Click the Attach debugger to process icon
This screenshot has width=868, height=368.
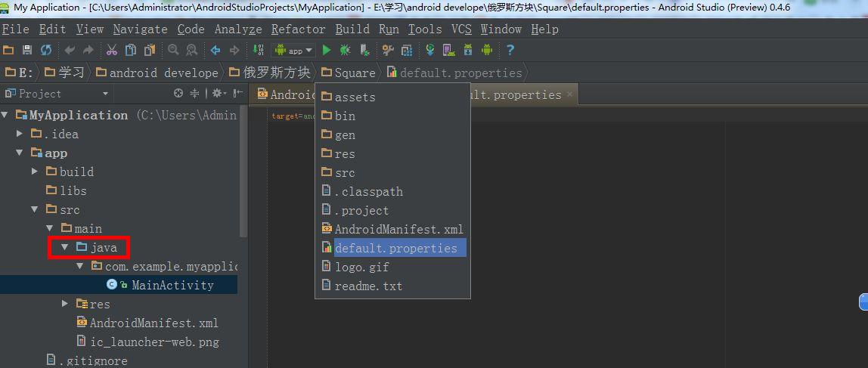click(x=364, y=51)
